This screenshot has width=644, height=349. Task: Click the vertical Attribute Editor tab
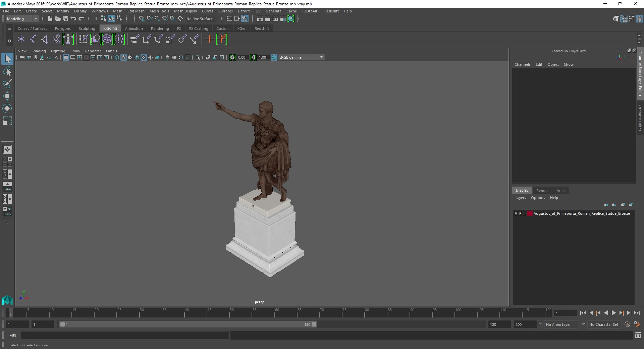click(640, 117)
